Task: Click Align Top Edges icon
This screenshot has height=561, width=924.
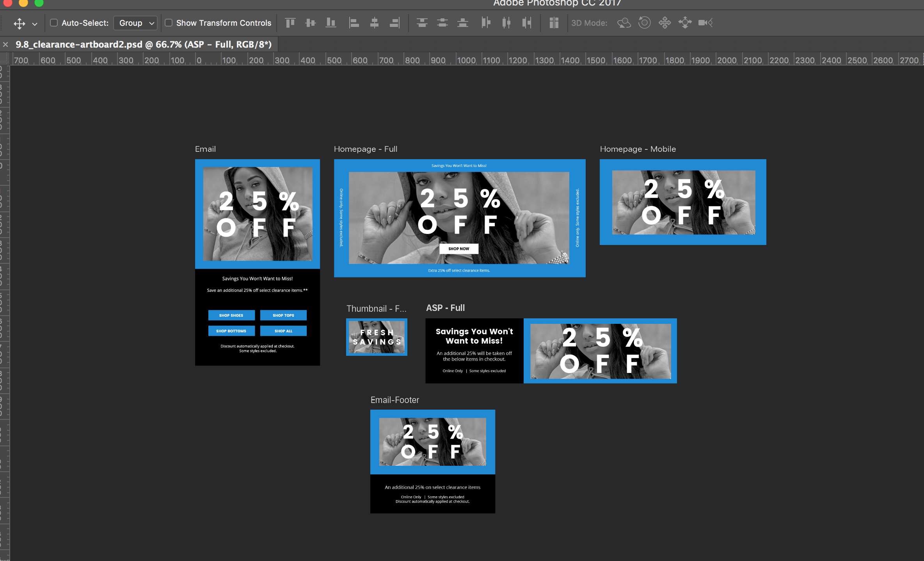Action: click(290, 23)
